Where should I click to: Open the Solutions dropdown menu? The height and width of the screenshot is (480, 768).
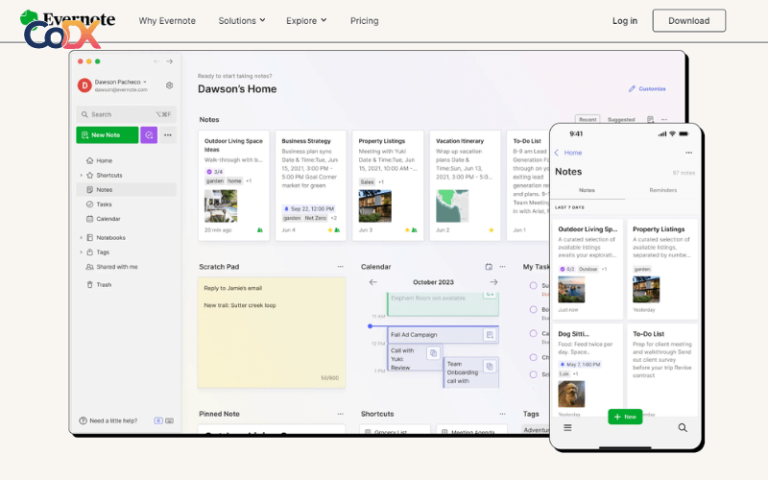[x=242, y=21]
